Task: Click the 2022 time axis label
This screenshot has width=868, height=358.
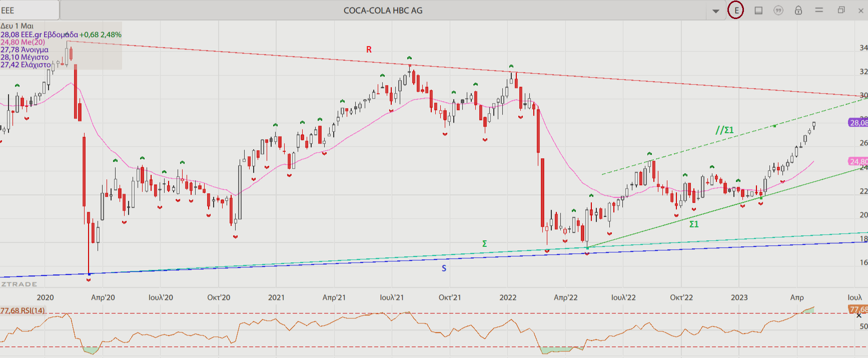Action: (508, 297)
